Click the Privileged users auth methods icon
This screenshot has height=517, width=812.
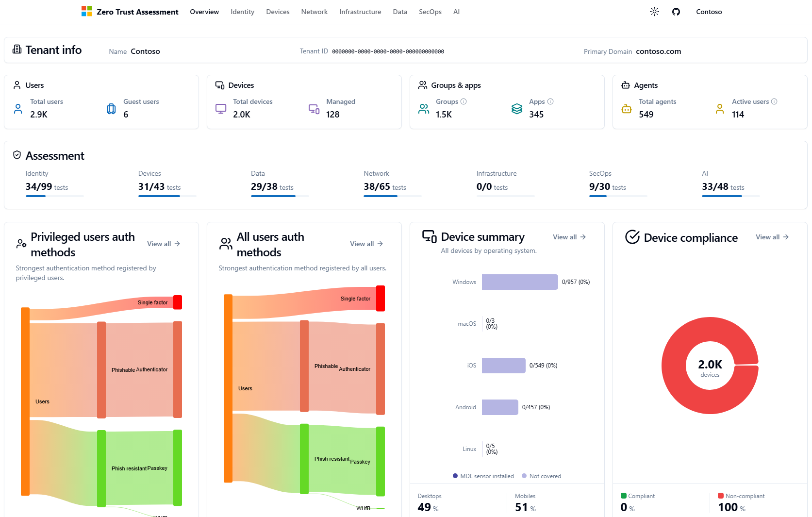pos(21,244)
